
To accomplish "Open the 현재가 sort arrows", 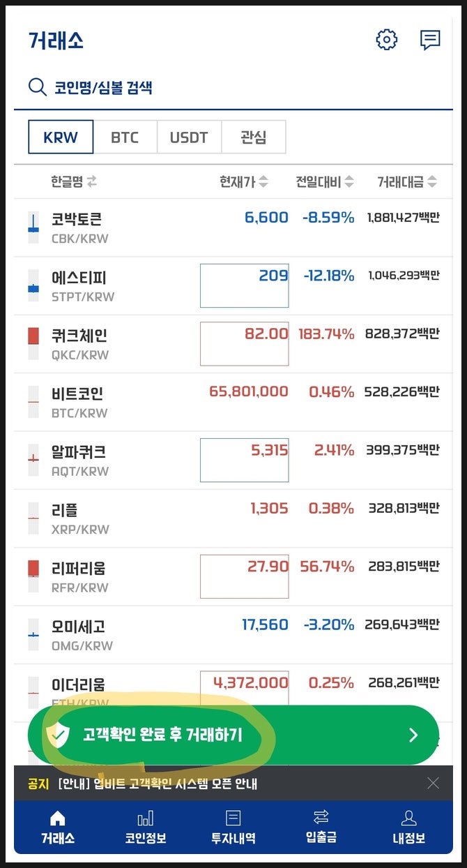I will (264, 180).
